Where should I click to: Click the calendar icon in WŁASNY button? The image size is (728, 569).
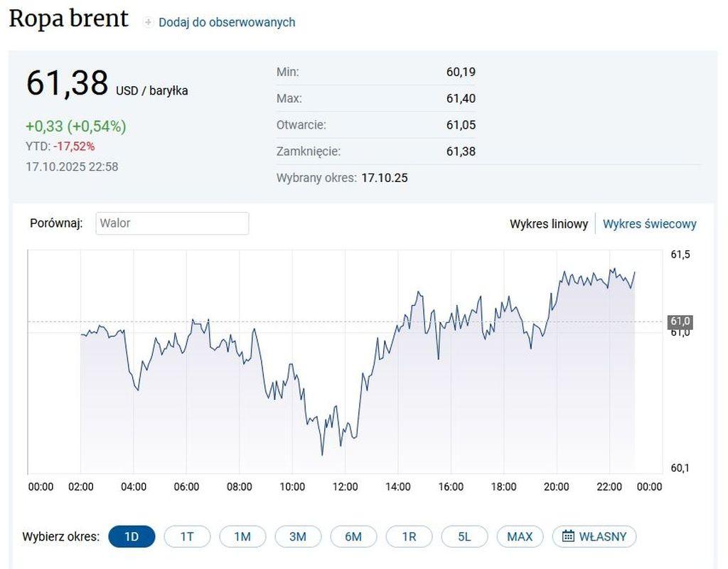point(568,536)
